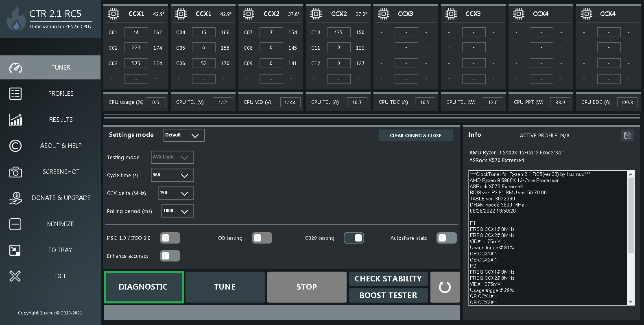644x325 pixels.
Task: Start the TUNE button
Action: (x=225, y=287)
